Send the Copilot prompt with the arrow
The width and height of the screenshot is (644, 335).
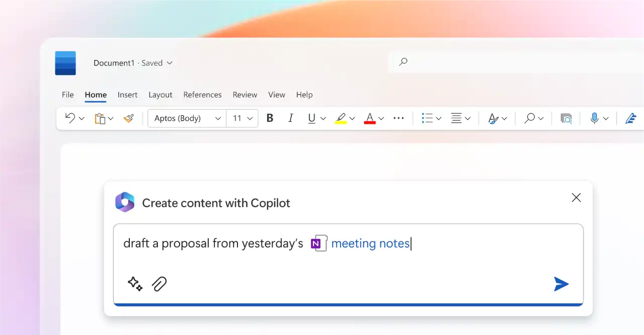point(561,284)
